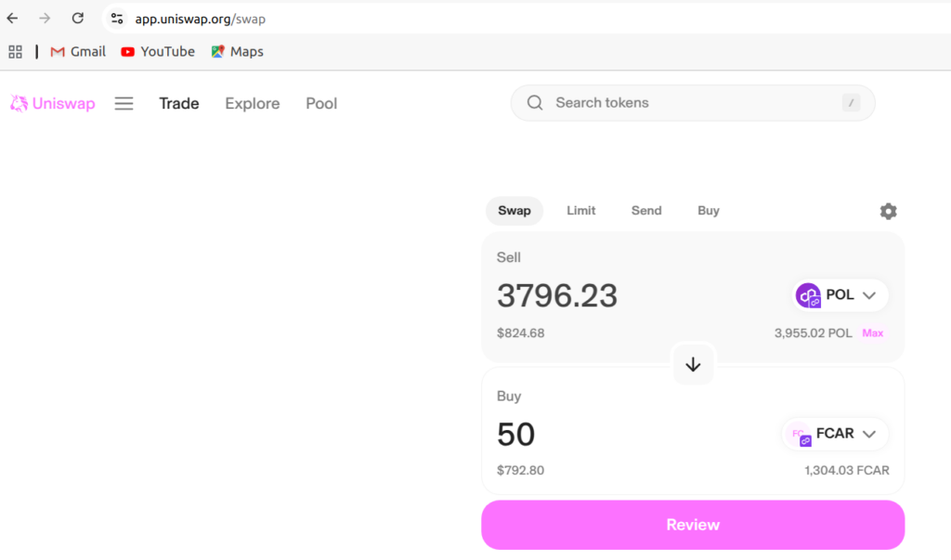This screenshot has width=951, height=560.
Task: Click the 3,955.02 POL balance text
Action: click(813, 333)
